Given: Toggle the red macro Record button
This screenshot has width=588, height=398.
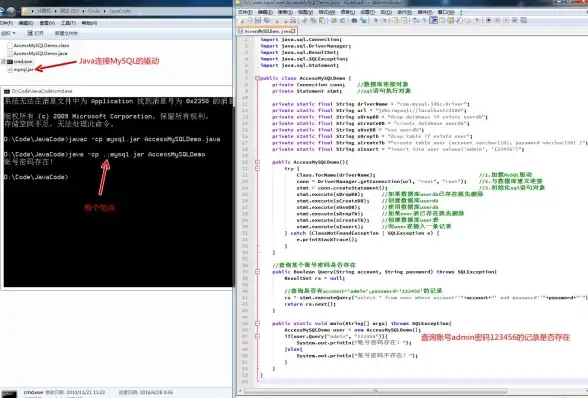Looking at the screenshot, I should click(488, 20).
